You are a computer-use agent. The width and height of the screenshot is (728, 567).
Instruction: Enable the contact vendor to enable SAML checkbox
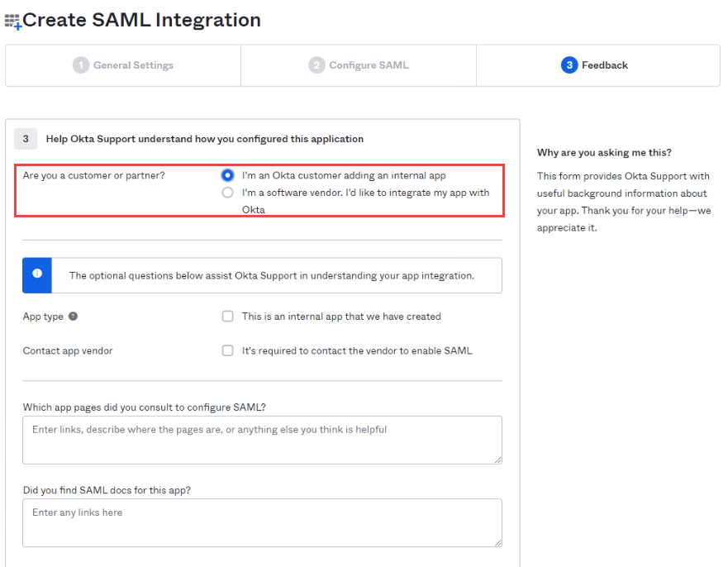click(x=227, y=350)
